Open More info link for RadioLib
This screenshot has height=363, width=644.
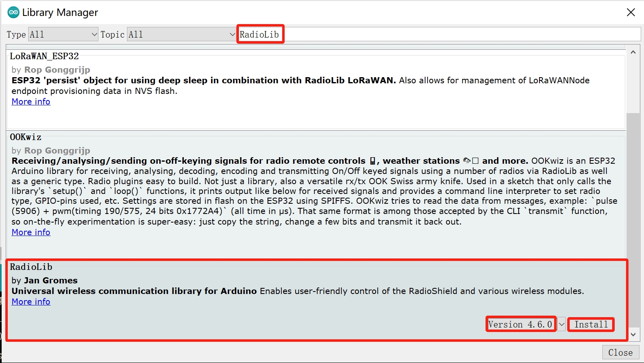point(31,302)
